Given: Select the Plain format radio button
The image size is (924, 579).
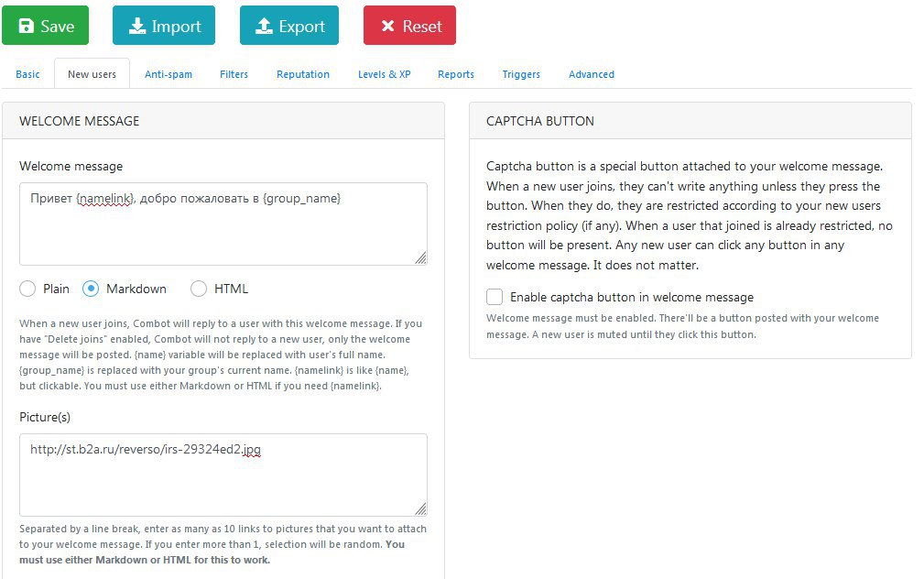Looking at the screenshot, I should pyautogui.click(x=27, y=289).
